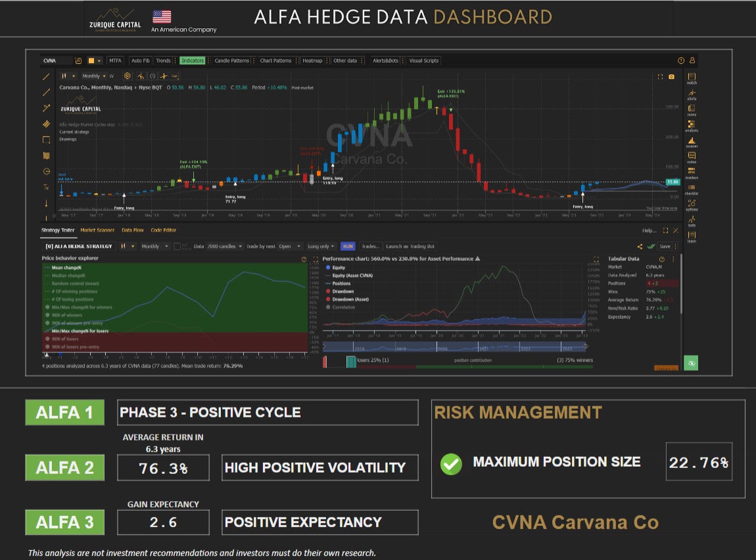Viewport: 756px width, 560px height.
Task: Click the watchlist icon next to CVNA
Action: coord(78,60)
